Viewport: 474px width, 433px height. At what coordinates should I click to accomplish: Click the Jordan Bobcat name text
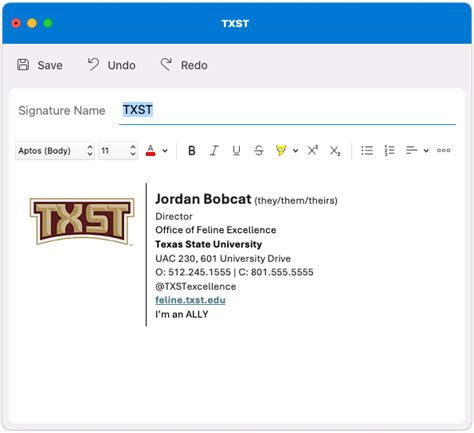203,199
